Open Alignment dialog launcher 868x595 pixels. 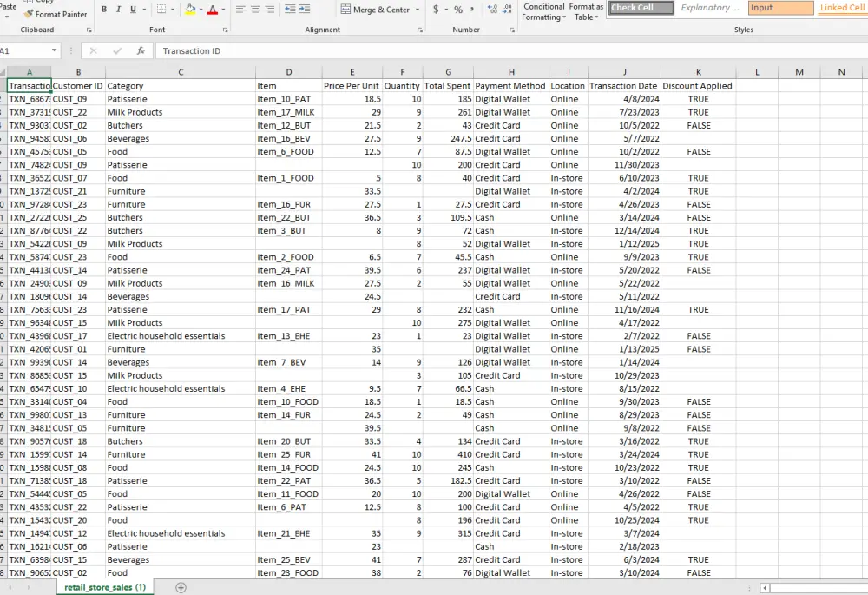[419, 30]
